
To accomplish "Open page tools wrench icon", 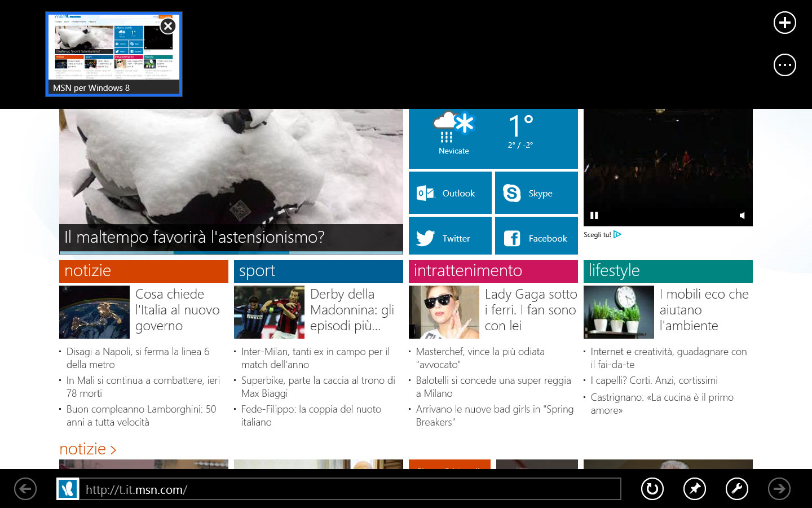I will click(x=737, y=489).
